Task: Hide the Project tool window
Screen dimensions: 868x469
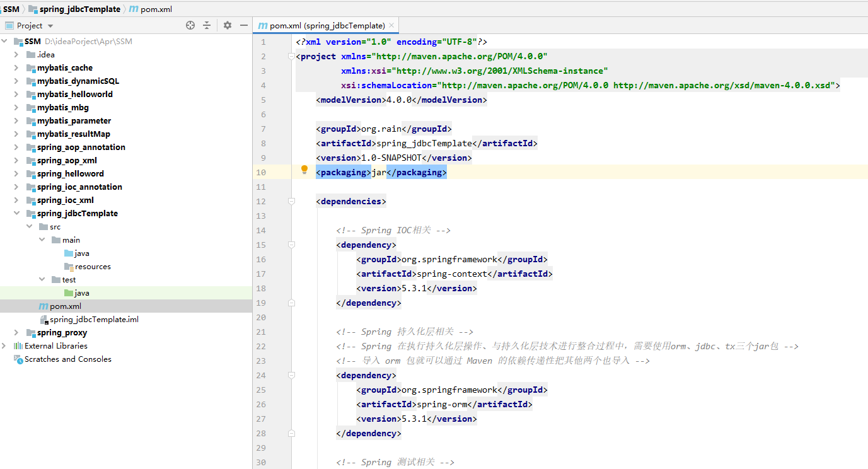Action: point(243,25)
